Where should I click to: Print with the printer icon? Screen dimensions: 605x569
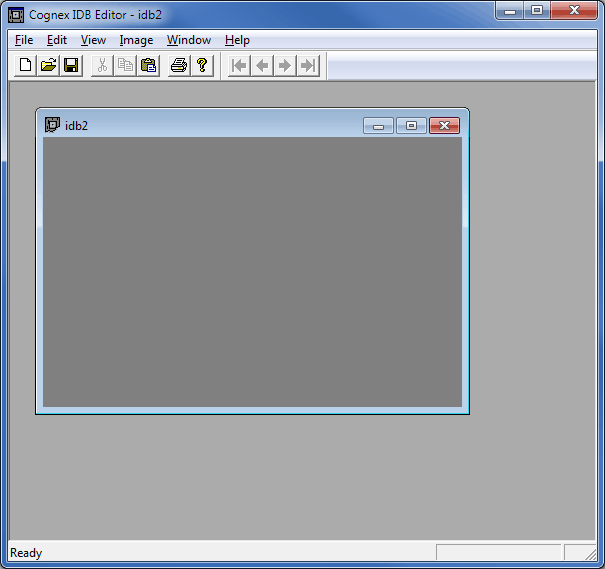pyautogui.click(x=179, y=65)
